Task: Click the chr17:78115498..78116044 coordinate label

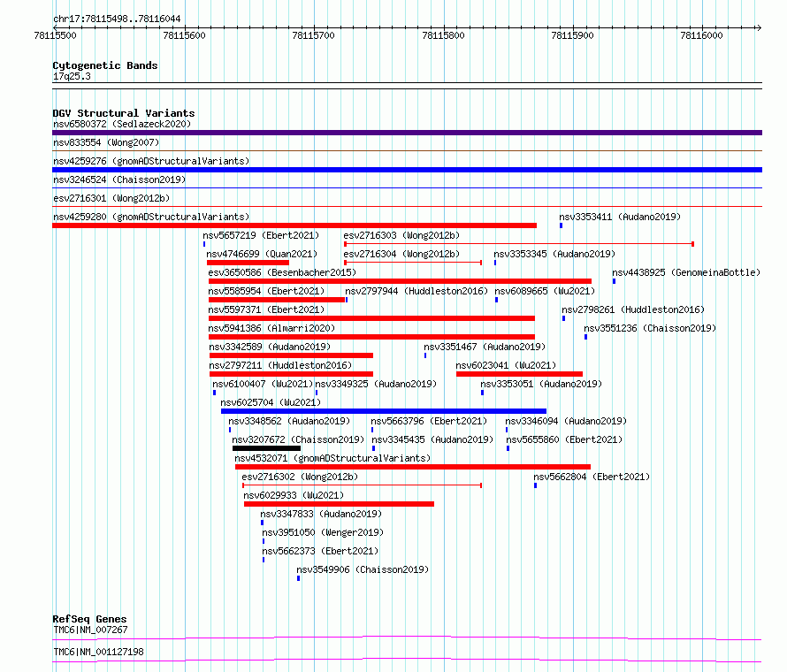Action: [117, 19]
